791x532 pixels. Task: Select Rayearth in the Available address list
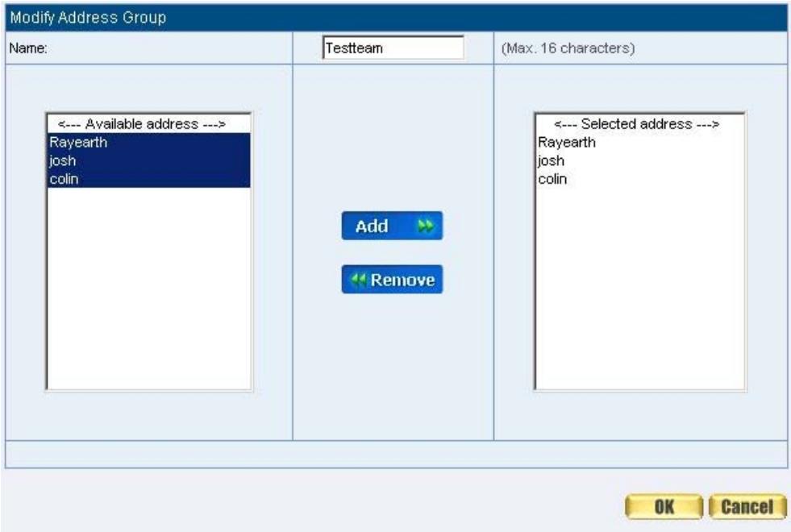click(x=149, y=142)
